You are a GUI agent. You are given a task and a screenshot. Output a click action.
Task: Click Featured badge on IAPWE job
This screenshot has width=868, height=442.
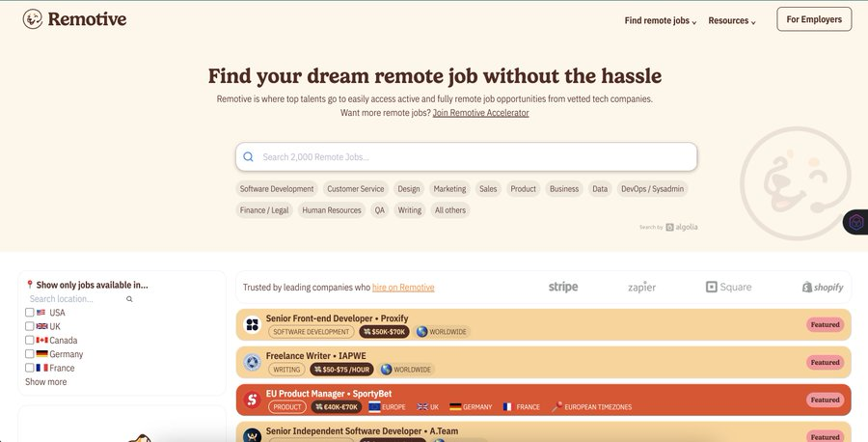[x=825, y=362]
